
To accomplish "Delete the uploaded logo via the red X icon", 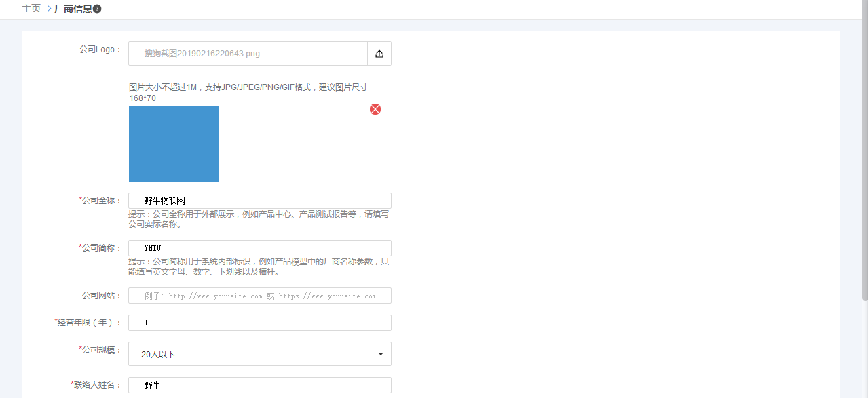I will [375, 108].
